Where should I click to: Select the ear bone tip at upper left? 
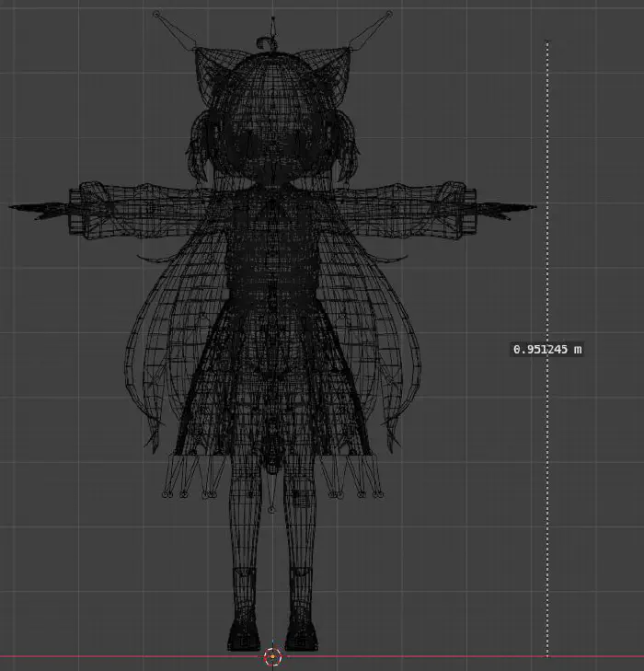click(156, 14)
